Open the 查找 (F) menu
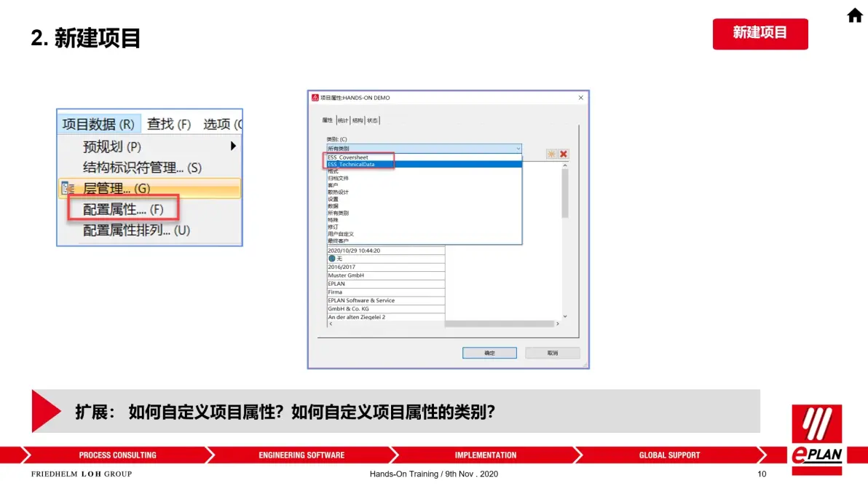Screen dimensions: 868x489 (169, 124)
